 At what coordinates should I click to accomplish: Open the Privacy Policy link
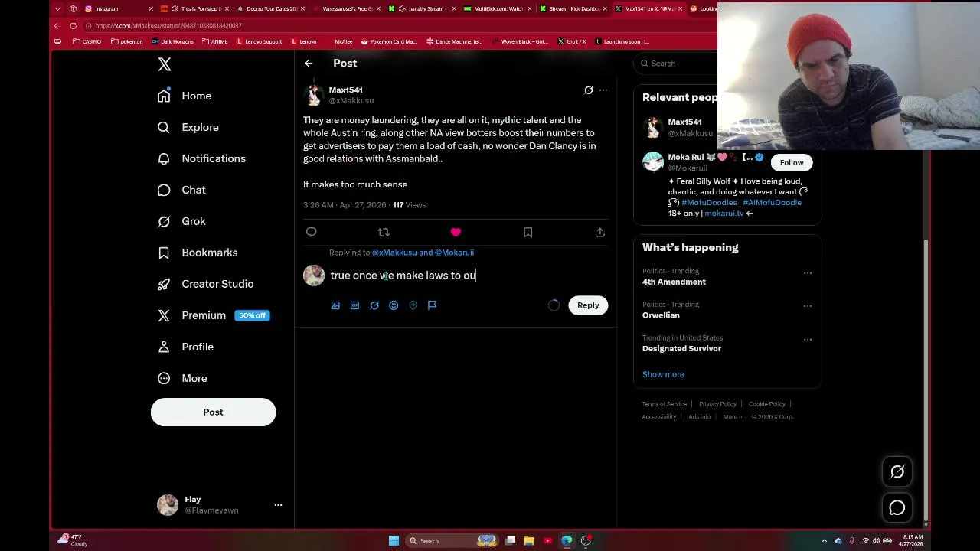(717, 404)
